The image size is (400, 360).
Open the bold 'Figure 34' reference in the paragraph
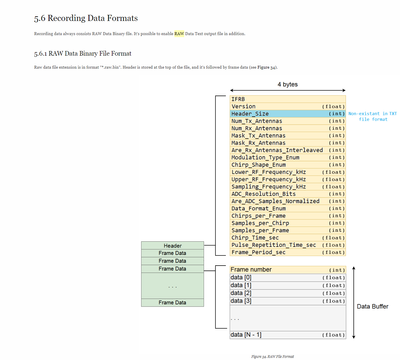pos(266,67)
